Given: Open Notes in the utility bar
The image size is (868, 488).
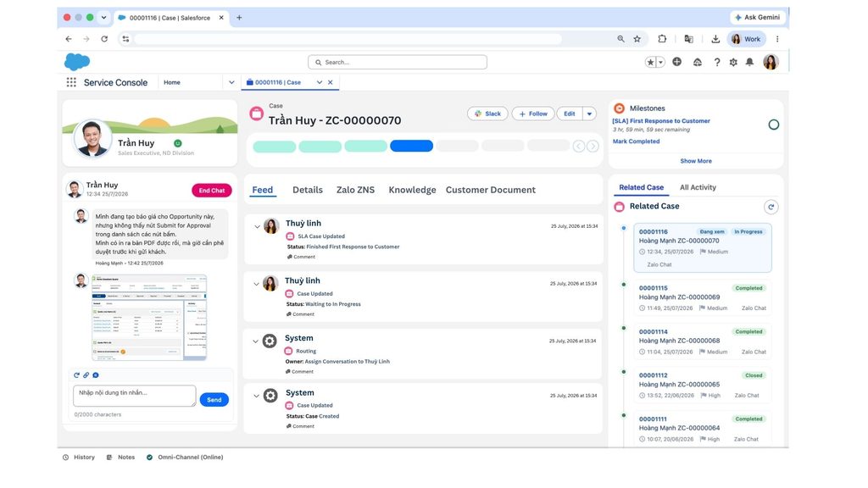Looking at the screenshot, I should pyautogui.click(x=120, y=457).
